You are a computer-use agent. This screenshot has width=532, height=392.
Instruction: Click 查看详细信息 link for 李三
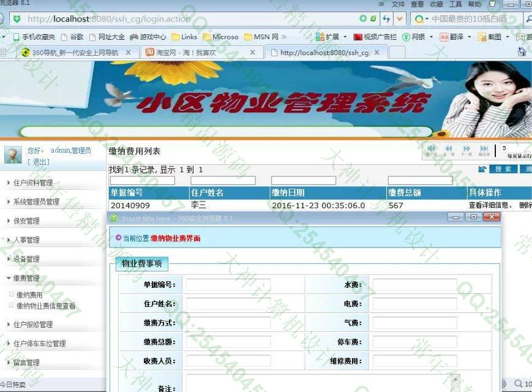tap(489, 205)
